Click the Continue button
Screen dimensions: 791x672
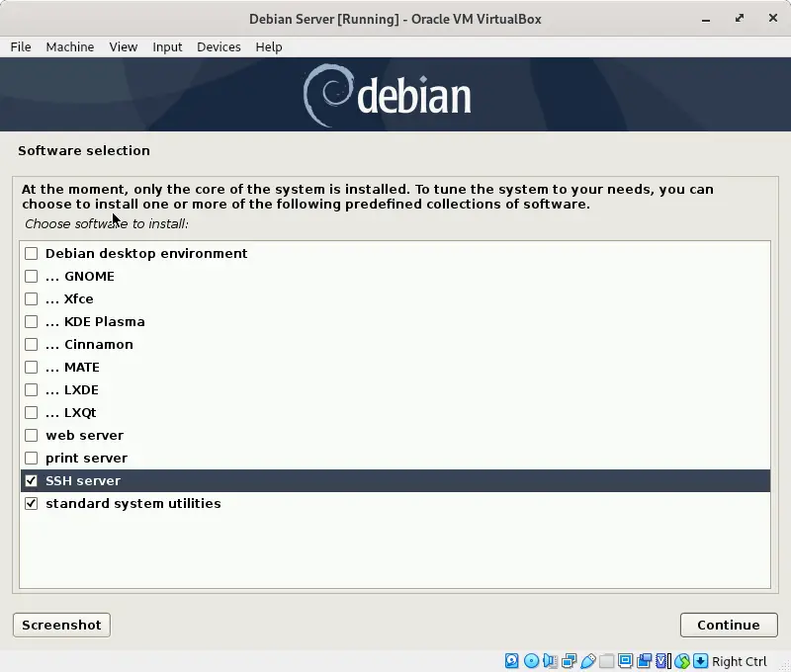[x=729, y=626]
